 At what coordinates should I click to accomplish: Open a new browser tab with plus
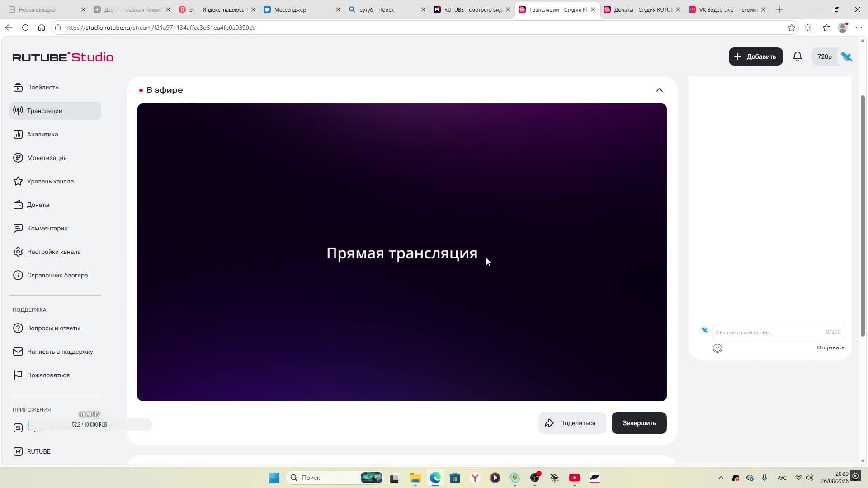click(x=779, y=9)
